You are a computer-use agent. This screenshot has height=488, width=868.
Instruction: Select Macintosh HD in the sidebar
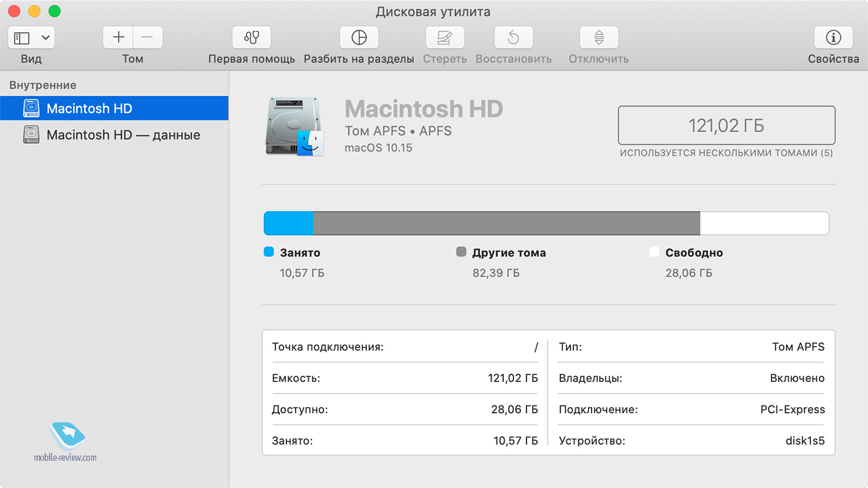point(114,109)
